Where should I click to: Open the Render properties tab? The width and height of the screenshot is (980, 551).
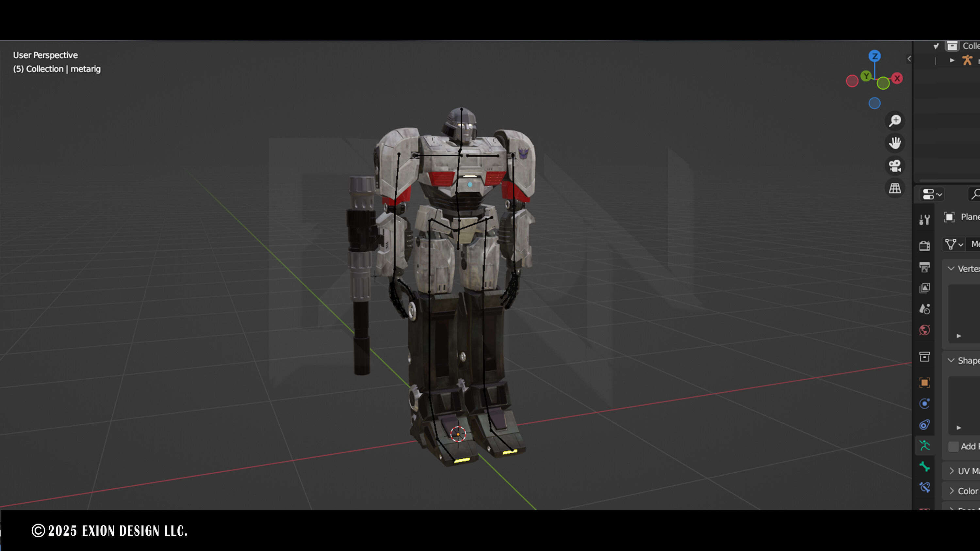pos(924,246)
